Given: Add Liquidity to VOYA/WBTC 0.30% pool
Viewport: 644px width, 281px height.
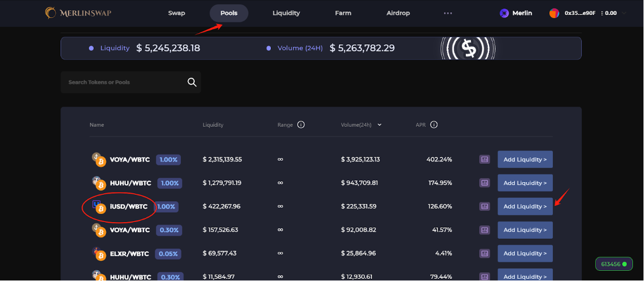Looking at the screenshot, I should (525, 230).
